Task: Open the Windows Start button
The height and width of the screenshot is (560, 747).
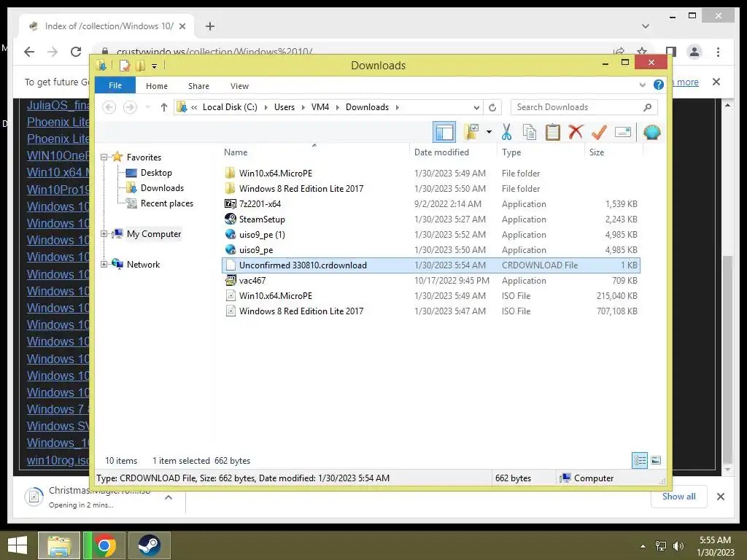Action: pos(18,545)
